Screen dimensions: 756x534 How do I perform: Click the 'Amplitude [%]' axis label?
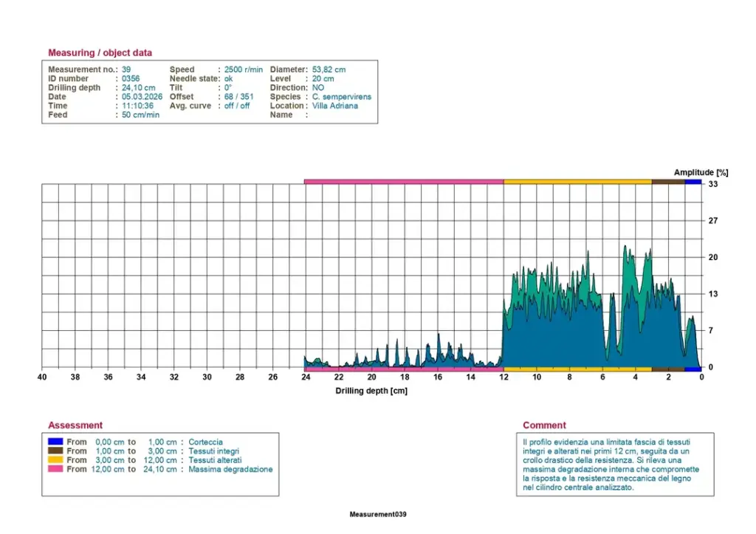pyautogui.click(x=701, y=172)
